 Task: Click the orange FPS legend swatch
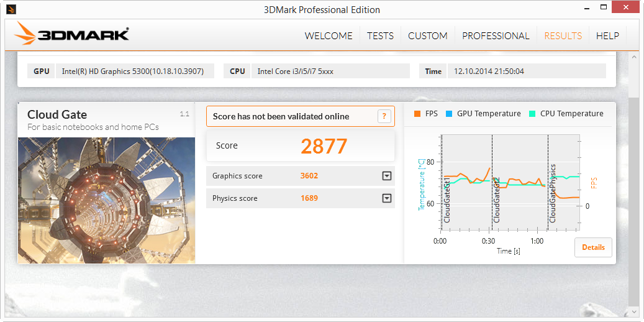pyautogui.click(x=417, y=114)
